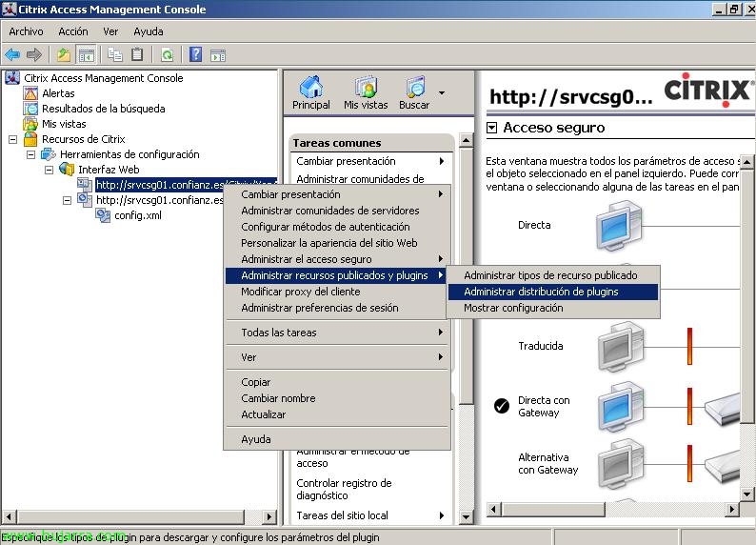Screen dimensions: 756x545
Task: Select the config.xml tree item
Action: pyautogui.click(x=138, y=215)
